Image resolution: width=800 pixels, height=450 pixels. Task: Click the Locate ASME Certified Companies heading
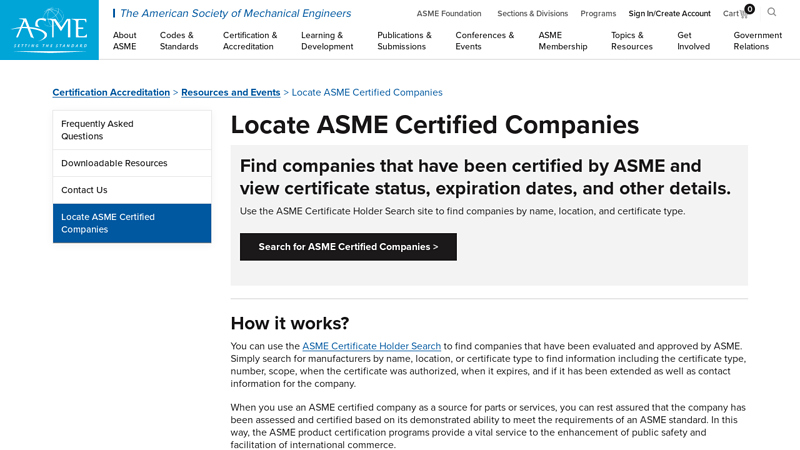(x=435, y=125)
